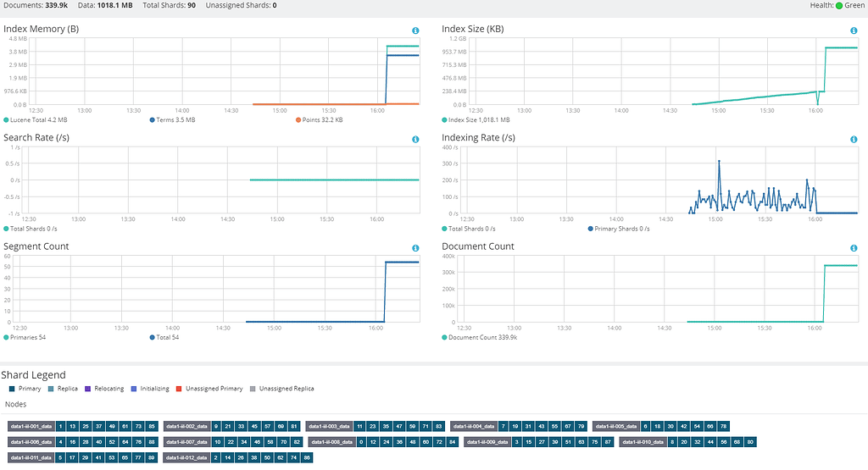Viewport: 868px width, 470px height.
Task: Open the Document Count info icon
Action: (854, 248)
